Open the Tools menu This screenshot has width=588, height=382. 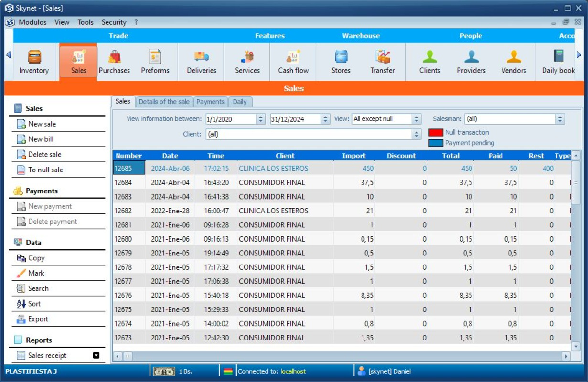(86, 22)
